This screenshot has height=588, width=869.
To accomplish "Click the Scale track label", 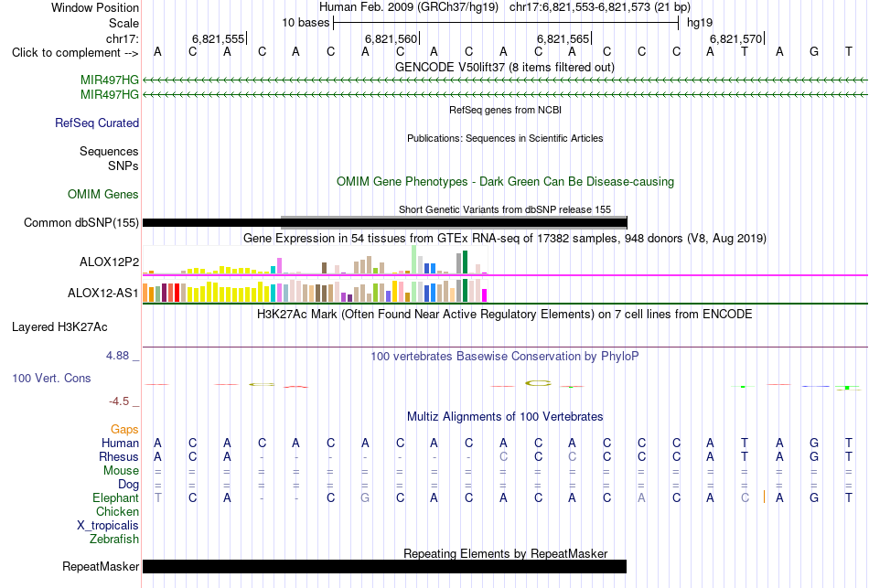I will pyautogui.click(x=123, y=23).
